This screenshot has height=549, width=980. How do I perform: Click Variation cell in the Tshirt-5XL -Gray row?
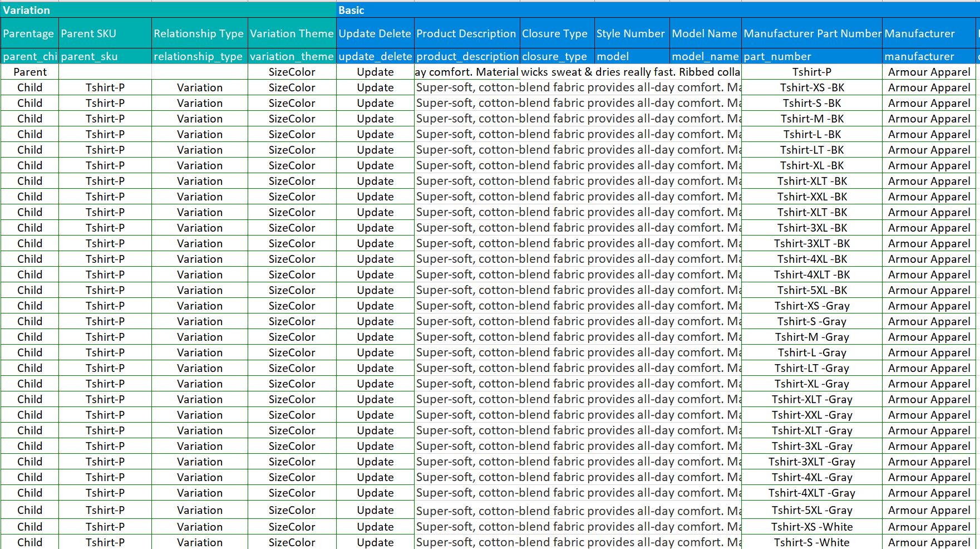[200, 510]
